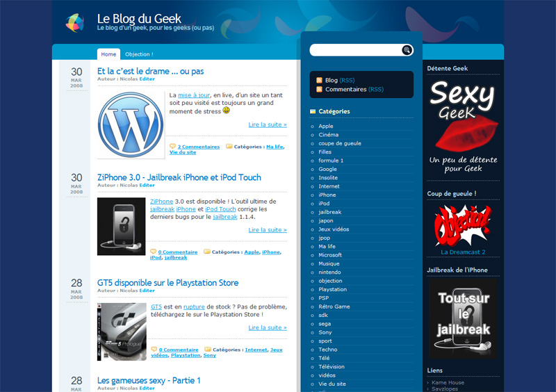This screenshot has width=556, height=392.
Task: Select the jailbreak category in sidebar
Action: click(x=329, y=212)
